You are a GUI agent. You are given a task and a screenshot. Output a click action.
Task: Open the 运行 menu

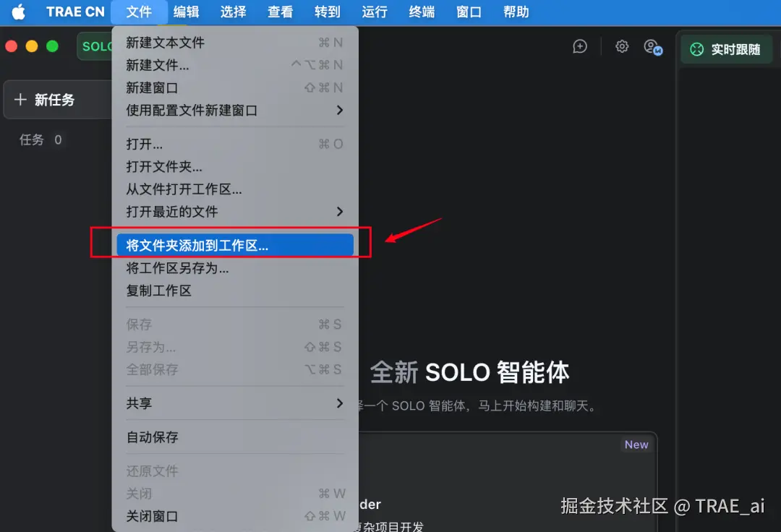click(375, 12)
